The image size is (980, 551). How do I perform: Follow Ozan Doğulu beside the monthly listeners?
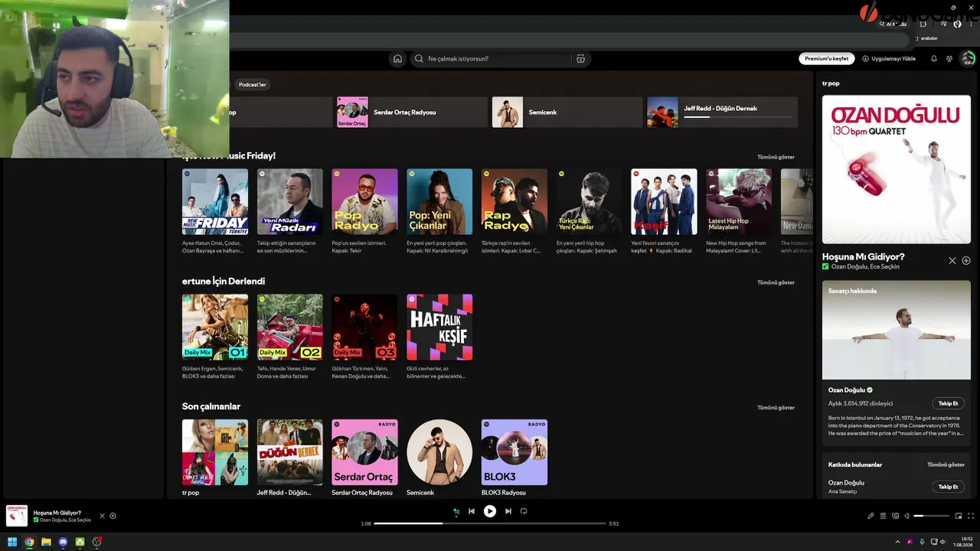pos(948,403)
